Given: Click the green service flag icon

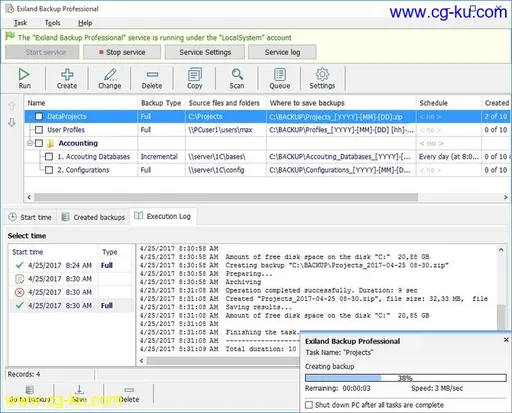Looking at the screenshot, I should coord(10,36).
